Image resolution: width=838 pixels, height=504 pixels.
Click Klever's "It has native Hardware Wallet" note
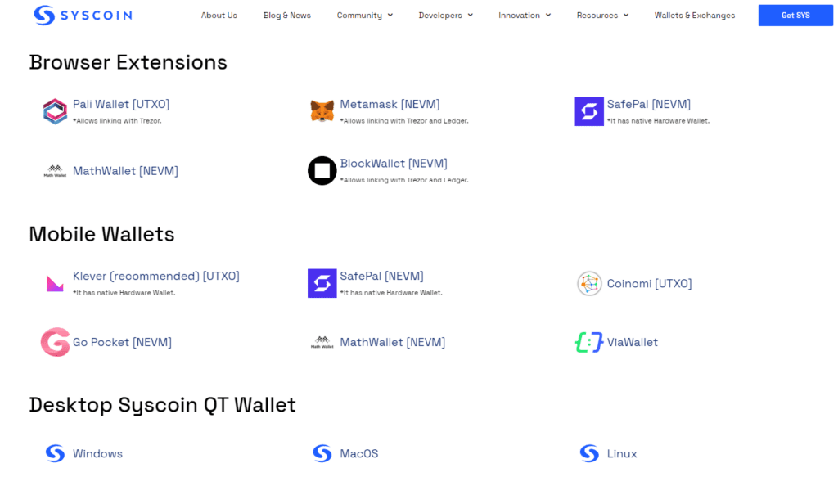pos(124,293)
